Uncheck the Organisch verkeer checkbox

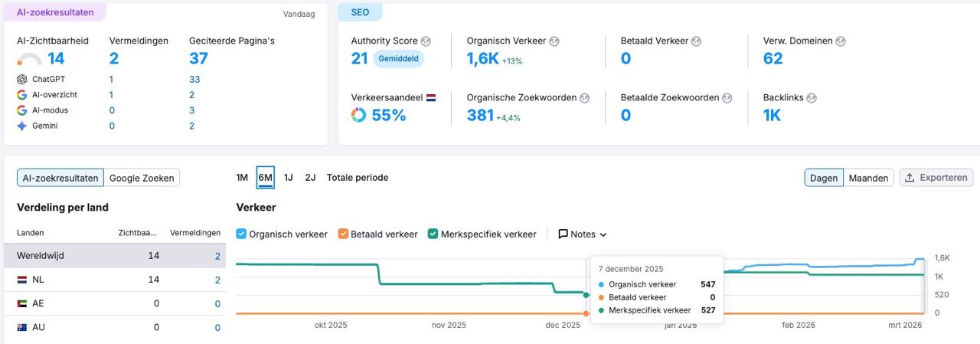(x=241, y=234)
